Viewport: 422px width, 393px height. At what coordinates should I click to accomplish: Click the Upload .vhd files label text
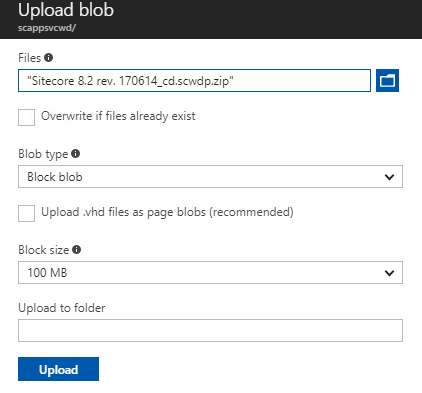click(167, 212)
